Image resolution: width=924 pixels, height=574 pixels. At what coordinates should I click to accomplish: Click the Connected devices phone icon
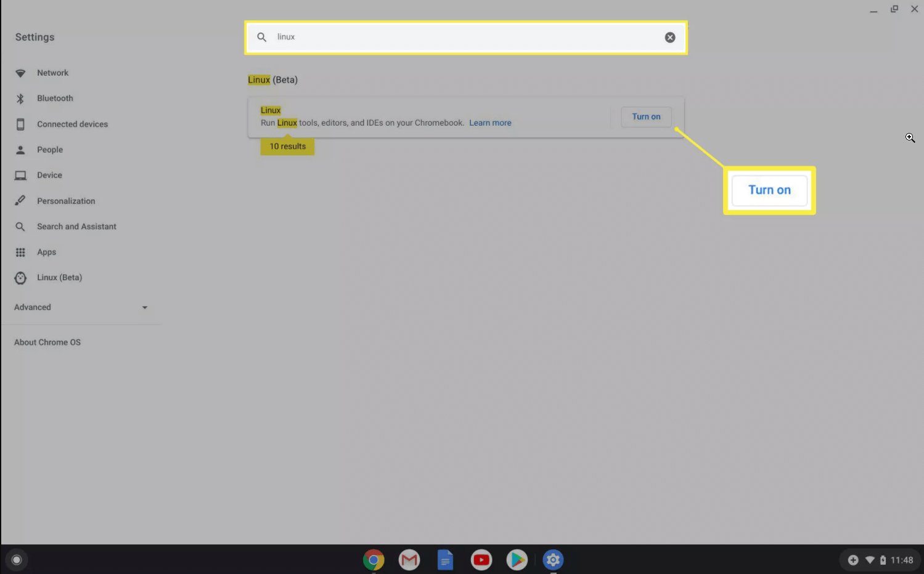click(20, 124)
